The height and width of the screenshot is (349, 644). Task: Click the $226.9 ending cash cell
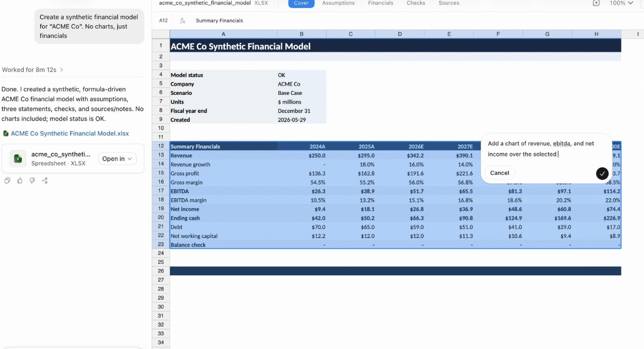[596, 218]
